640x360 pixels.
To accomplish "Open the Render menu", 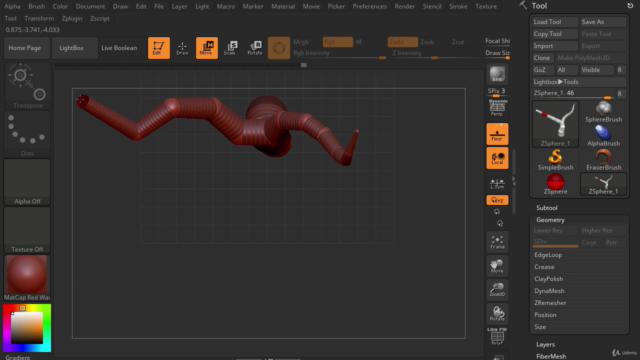I will (x=404, y=6).
